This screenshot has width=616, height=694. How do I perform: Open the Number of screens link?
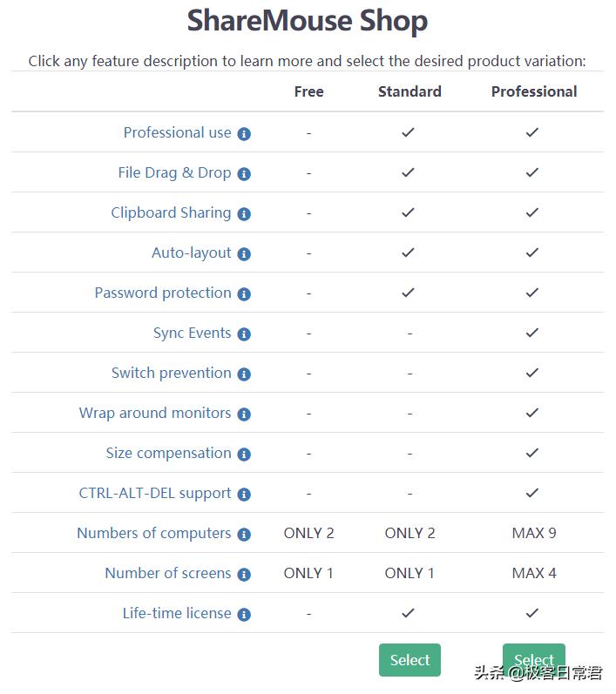coord(167,573)
